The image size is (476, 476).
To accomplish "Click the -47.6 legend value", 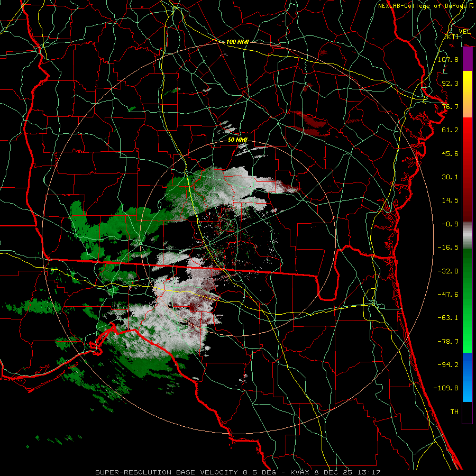I will click(x=448, y=295).
